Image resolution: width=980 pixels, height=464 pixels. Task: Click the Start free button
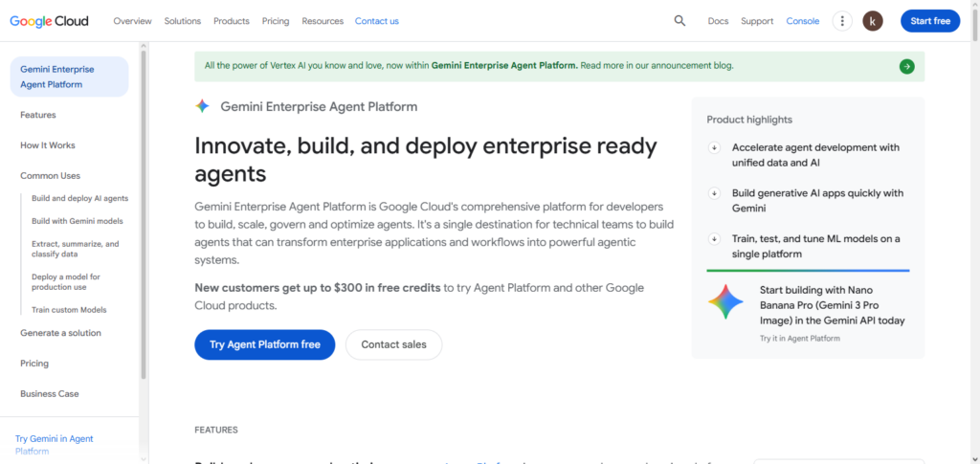(x=930, y=21)
